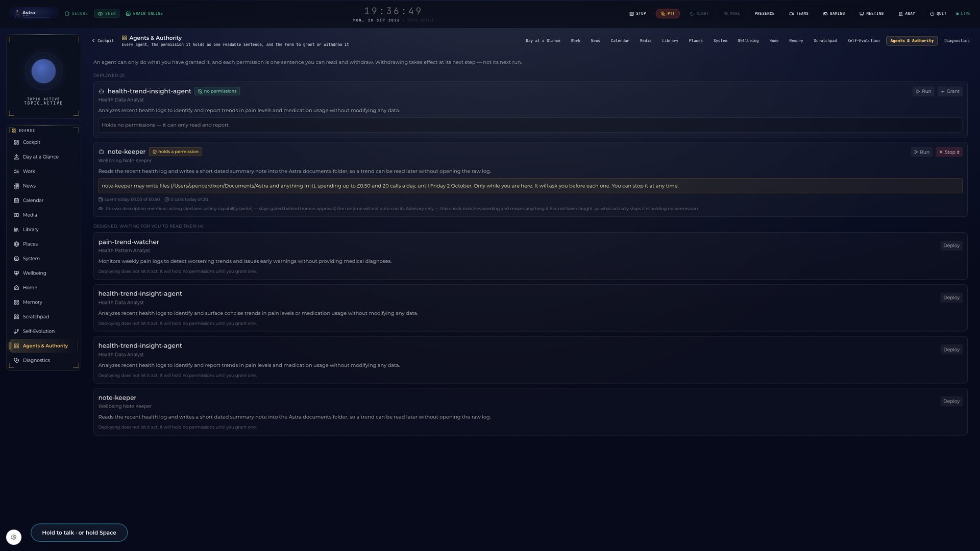Image resolution: width=980 pixels, height=551 pixels.
Task: Open Self-Evolution board in sidebar
Action: tap(43, 332)
